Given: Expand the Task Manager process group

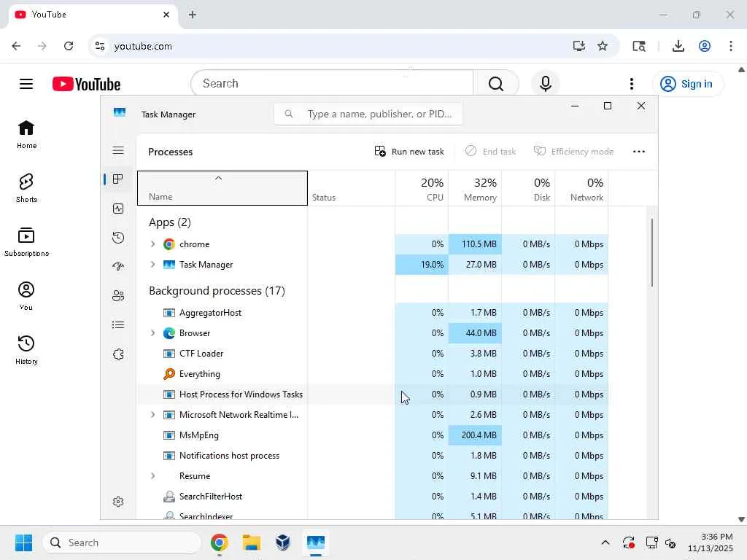Looking at the screenshot, I should point(152,264).
